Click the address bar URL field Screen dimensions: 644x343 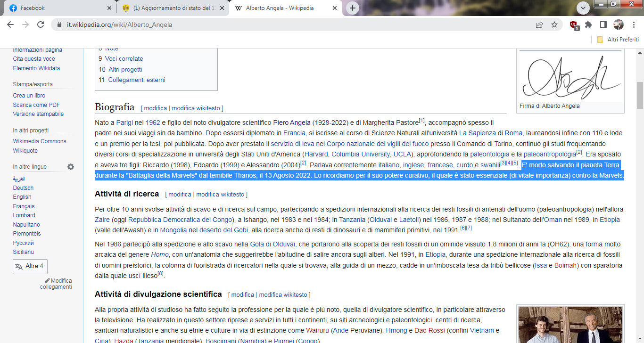pos(283,24)
